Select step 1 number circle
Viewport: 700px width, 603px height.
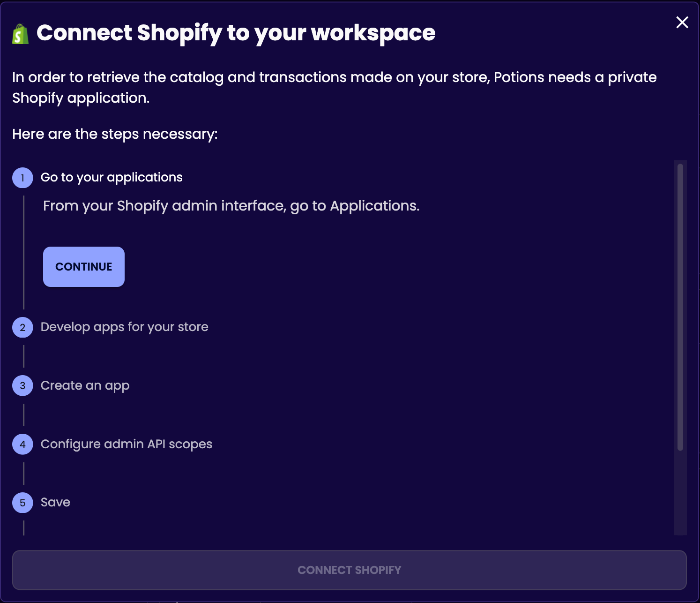point(22,178)
